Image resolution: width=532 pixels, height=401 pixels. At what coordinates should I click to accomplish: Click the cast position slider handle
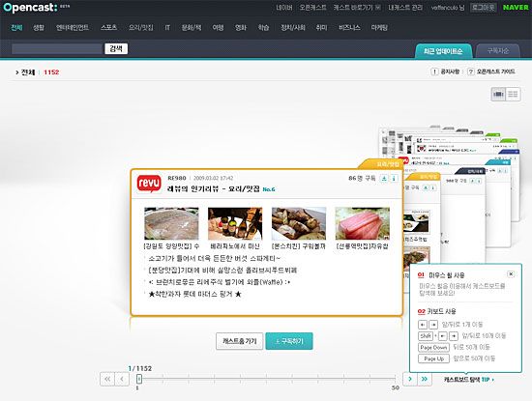pos(139,379)
